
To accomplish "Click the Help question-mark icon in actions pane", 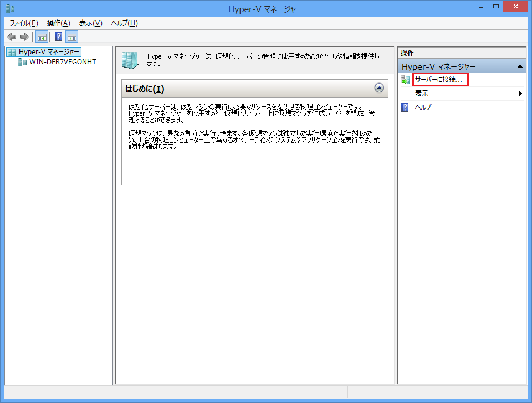I will click(x=405, y=107).
